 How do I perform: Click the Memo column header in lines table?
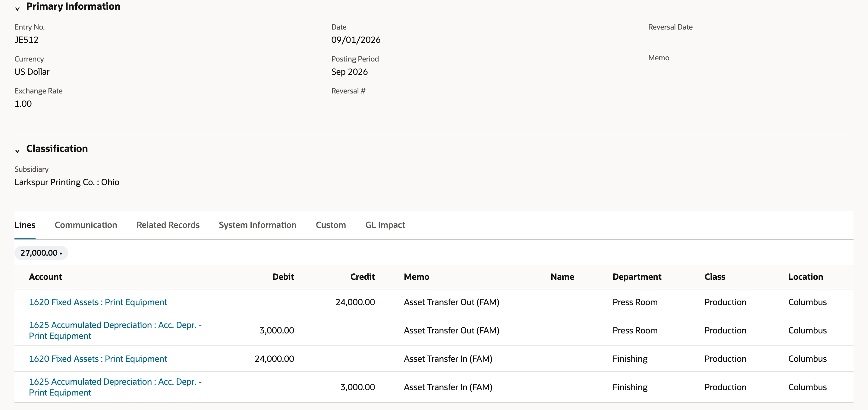click(x=417, y=277)
